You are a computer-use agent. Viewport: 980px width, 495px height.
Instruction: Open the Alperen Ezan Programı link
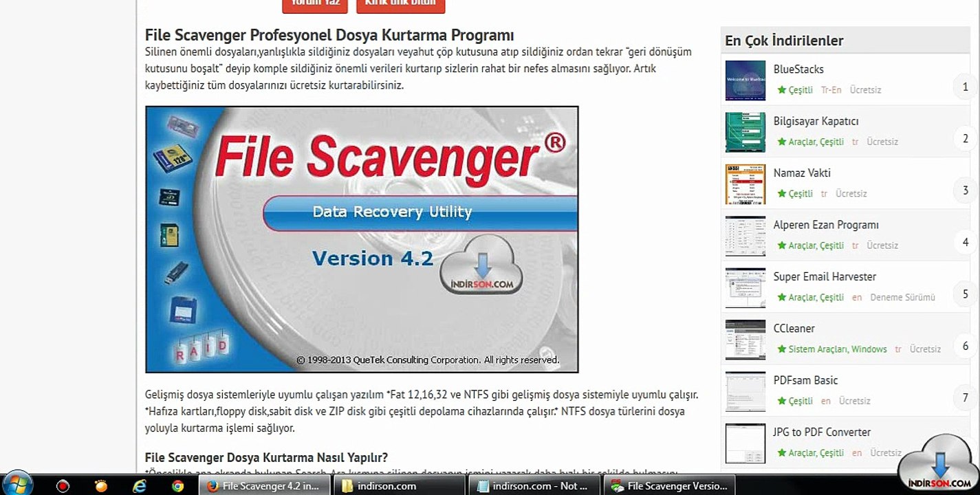pyautogui.click(x=826, y=225)
